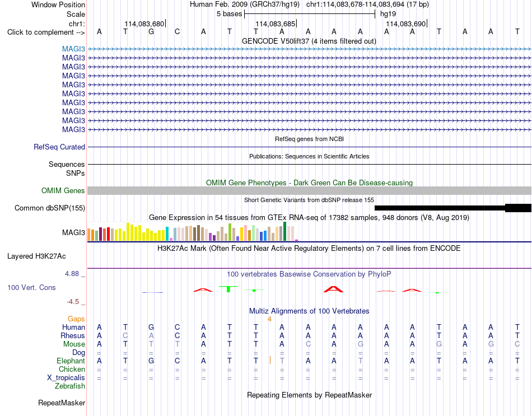The image size is (532, 416).
Task: Open '100 vertebrates Basewise Conservation by PhyloP' title
Action: tap(309, 274)
